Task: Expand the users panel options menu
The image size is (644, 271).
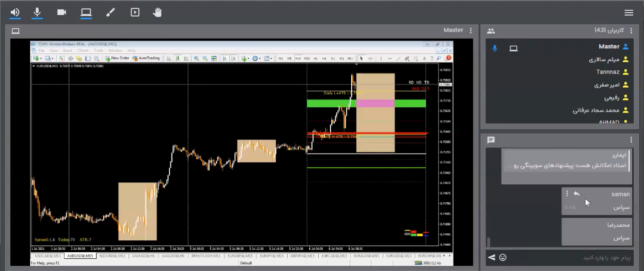Action: (631, 31)
